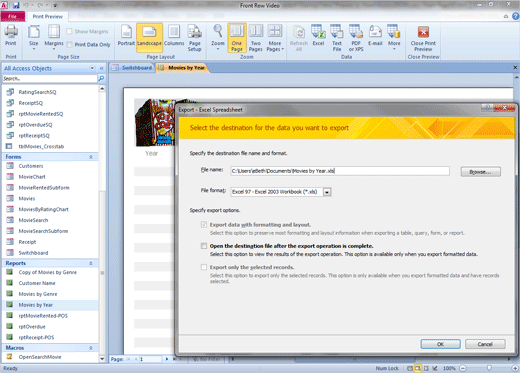Open More export options
520x373 pixels.
pos(394,37)
